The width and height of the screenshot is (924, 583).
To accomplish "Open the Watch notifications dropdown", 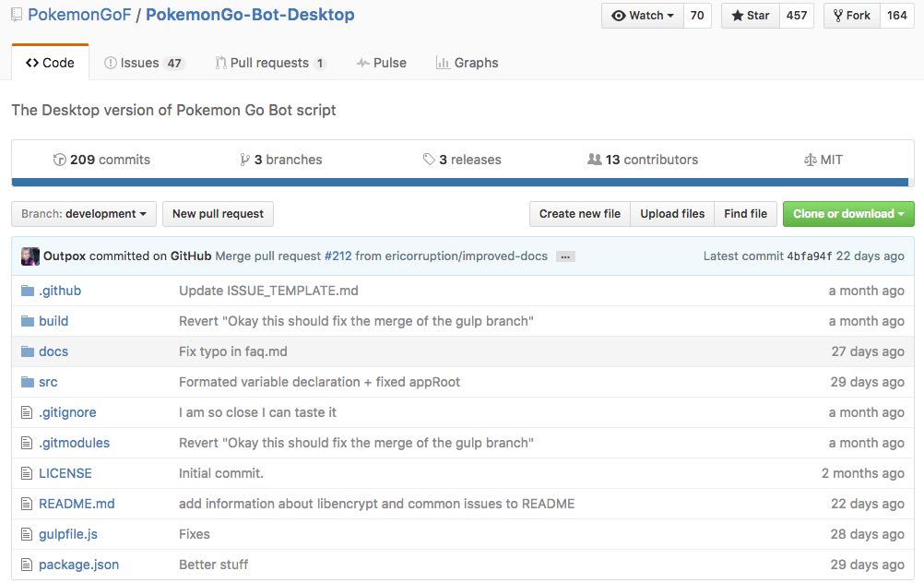I will 642,16.
